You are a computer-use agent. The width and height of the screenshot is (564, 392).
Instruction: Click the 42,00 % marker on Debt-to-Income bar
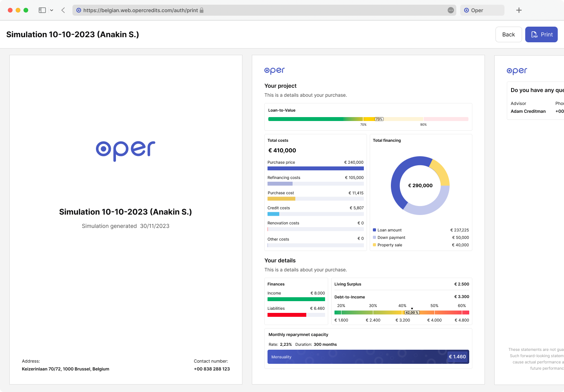pyautogui.click(x=412, y=313)
